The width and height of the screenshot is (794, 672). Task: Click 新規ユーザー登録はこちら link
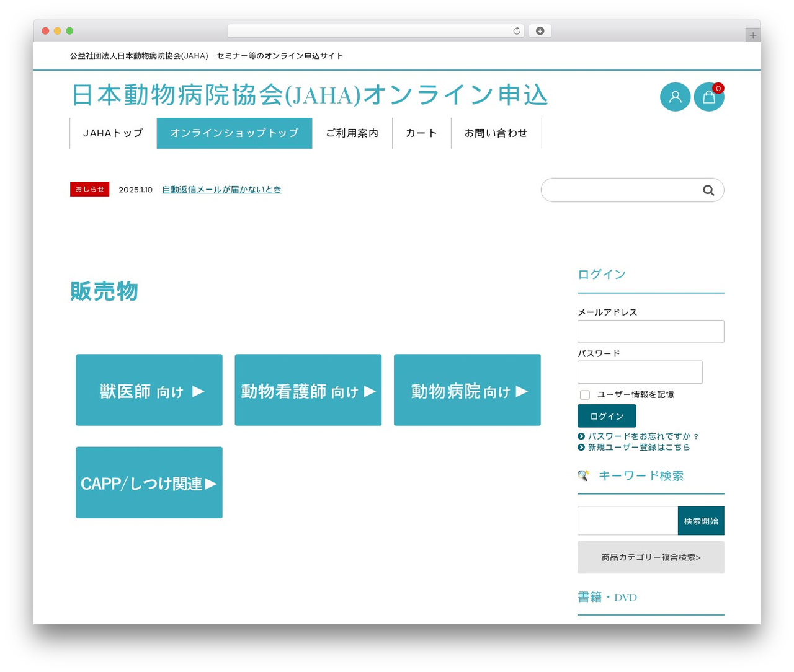(639, 448)
